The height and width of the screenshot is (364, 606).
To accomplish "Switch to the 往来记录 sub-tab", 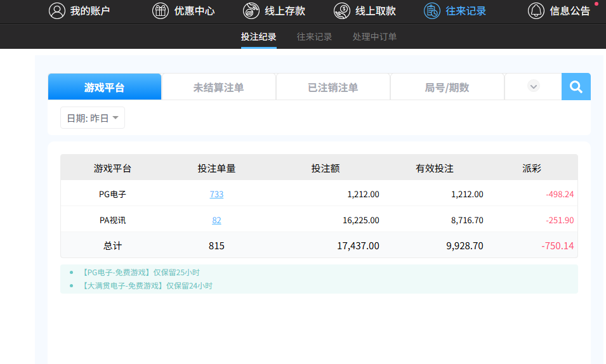I will 314,37.
